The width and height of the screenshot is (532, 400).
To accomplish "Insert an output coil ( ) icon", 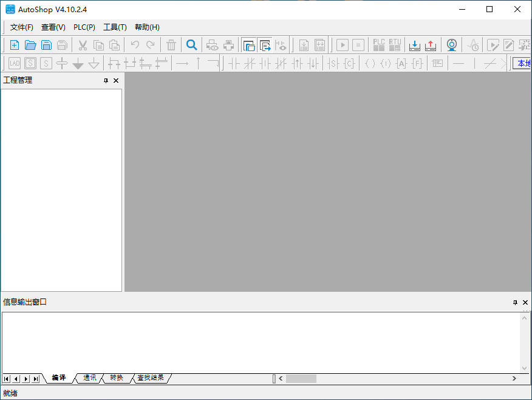I will pyautogui.click(x=370, y=63).
